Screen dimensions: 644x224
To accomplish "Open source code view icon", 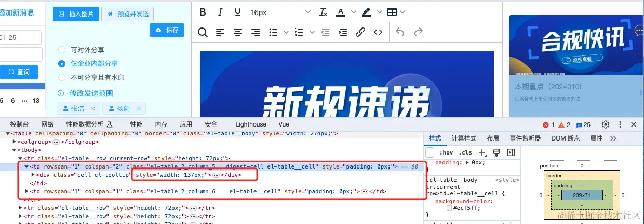I will (x=378, y=32).
